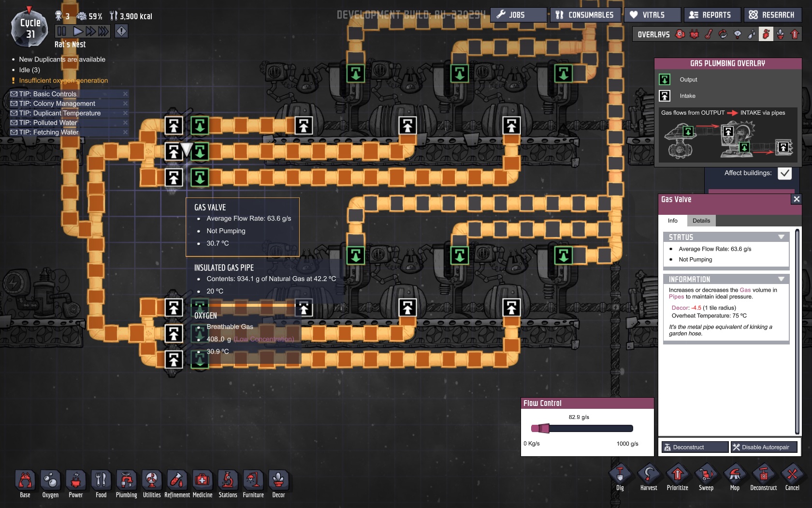The height and width of the screenshot is (508, 812).
Task: Switch to the Details tab
Action: [x=701, y=221]
